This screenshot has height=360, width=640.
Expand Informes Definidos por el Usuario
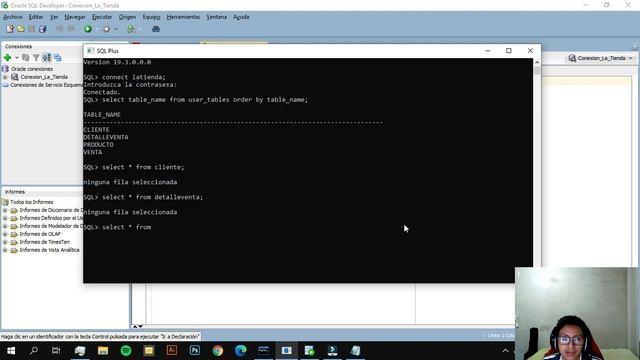pos(5,218)
